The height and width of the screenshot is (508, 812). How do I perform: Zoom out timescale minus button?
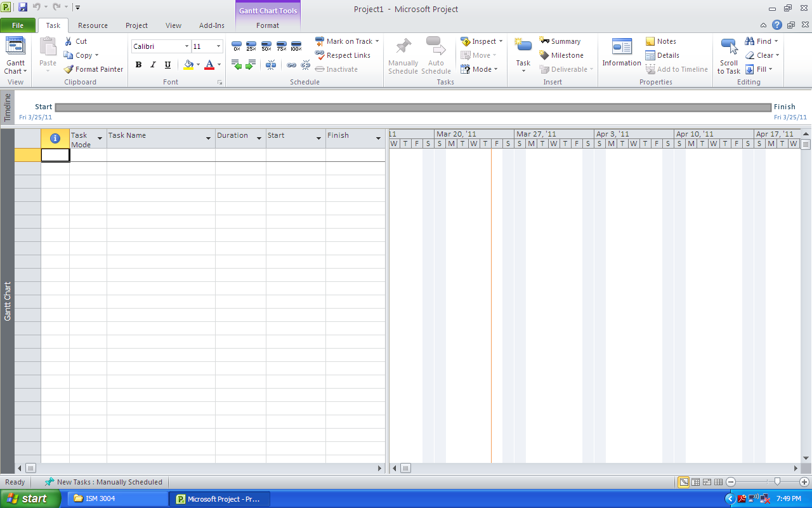(731, 482)
